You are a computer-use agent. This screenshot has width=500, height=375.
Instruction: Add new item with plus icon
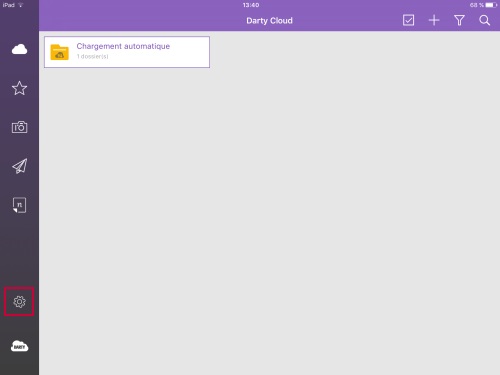[434, 20]
